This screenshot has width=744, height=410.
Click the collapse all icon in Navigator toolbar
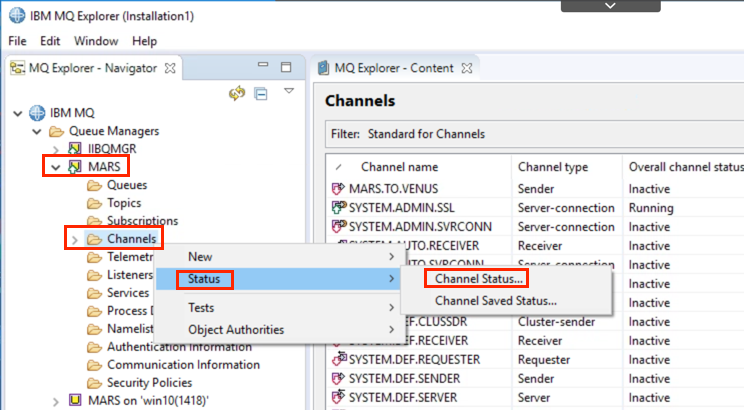point(261,94)
